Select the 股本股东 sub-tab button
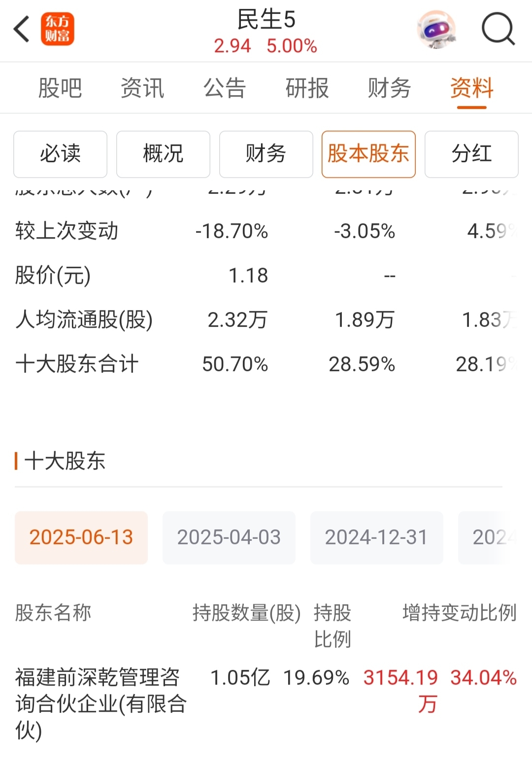The width and height of the screenshot is (532, 763). [368, 154]
